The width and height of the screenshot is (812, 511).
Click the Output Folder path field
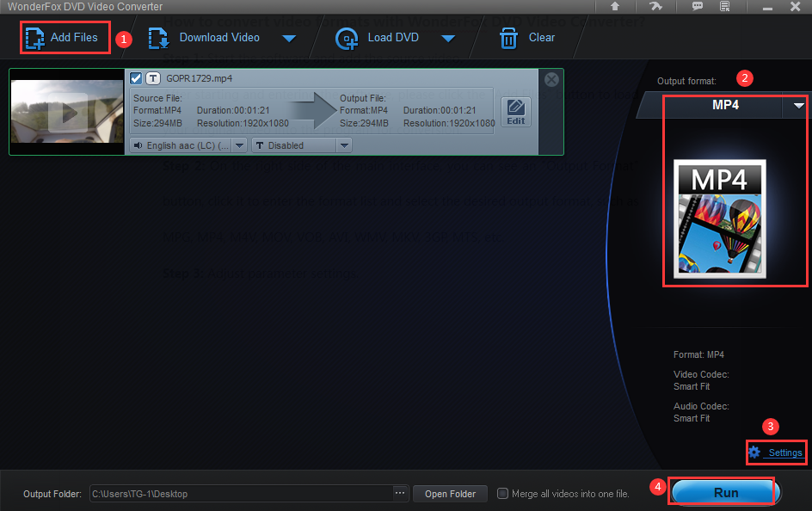[x=241, y=494]
